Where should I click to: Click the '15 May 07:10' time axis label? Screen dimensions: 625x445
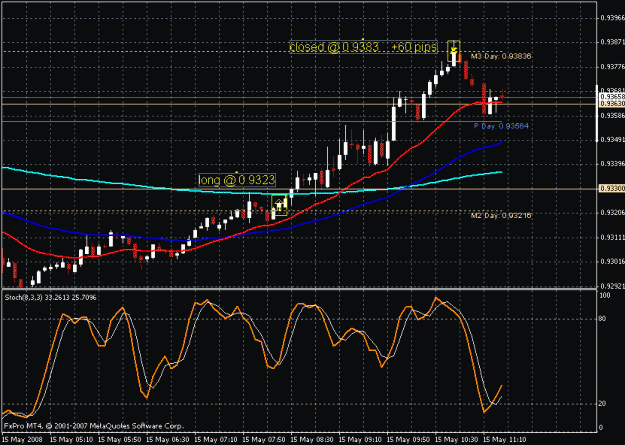pos(214,439)
